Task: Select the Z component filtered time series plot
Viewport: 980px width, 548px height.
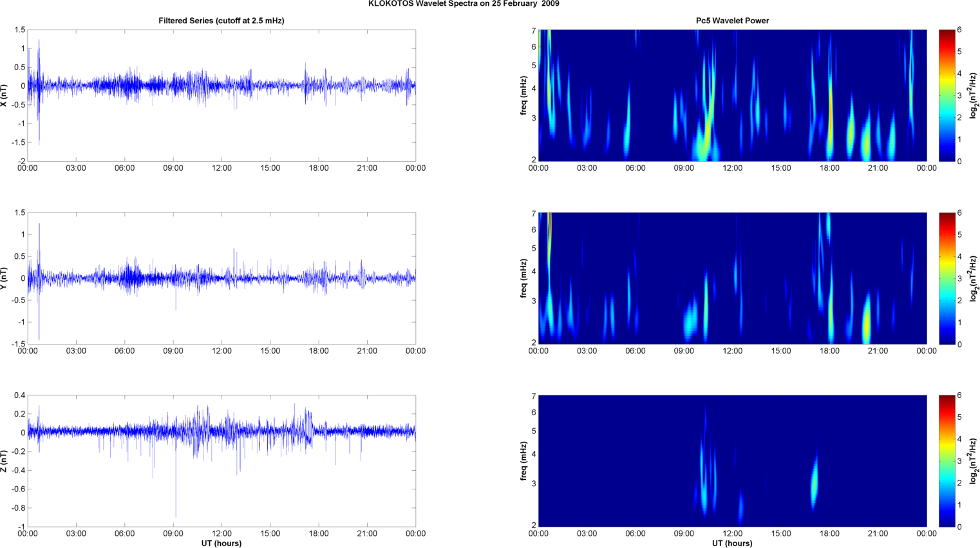Action: [221, 461]
